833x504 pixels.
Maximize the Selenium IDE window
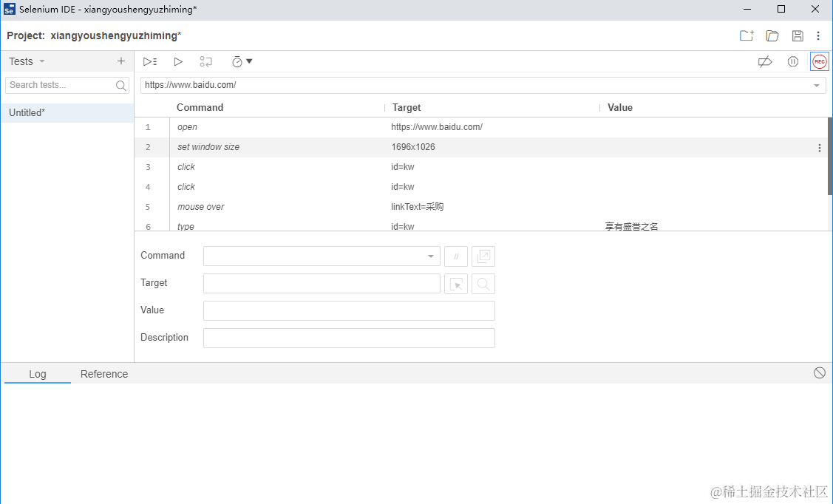point(781,9)
